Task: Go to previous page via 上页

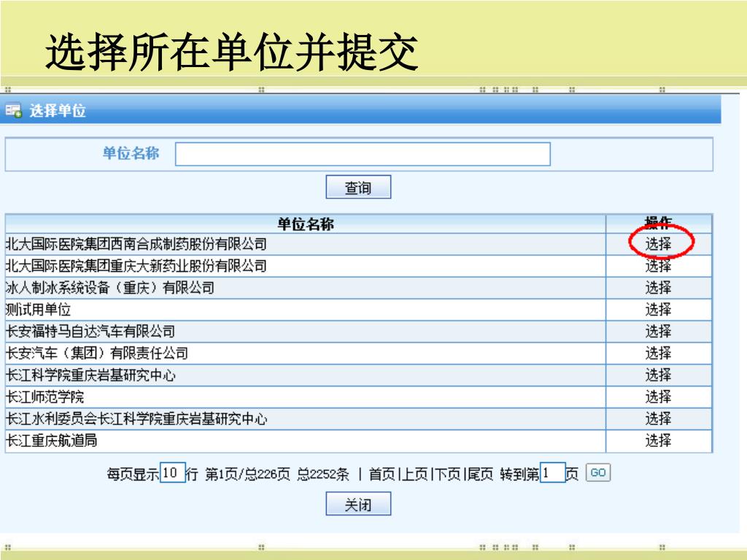Action: 414,474
